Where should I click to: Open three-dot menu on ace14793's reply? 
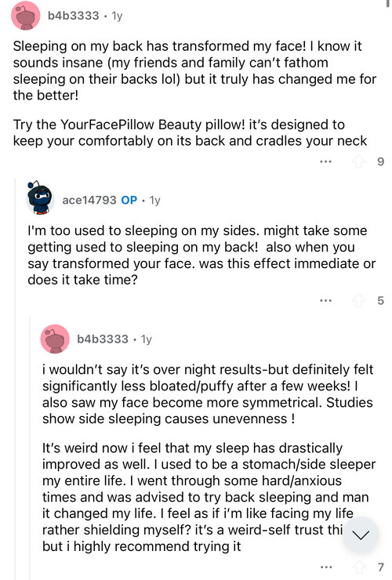[325, 300]
